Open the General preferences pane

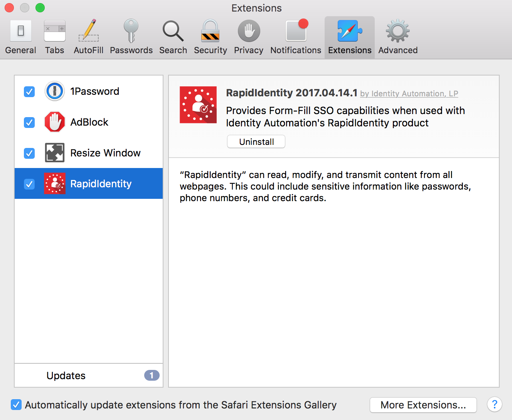coord(21,37)
